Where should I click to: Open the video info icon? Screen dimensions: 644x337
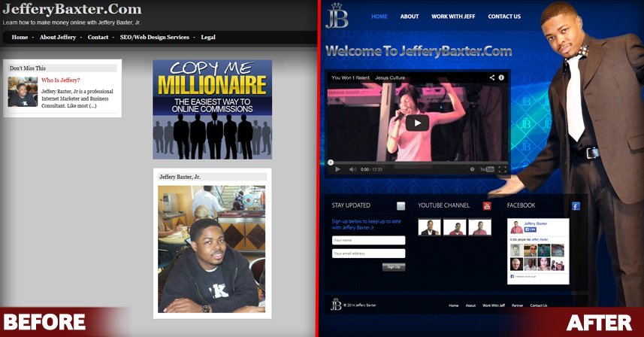coord(501,77)
